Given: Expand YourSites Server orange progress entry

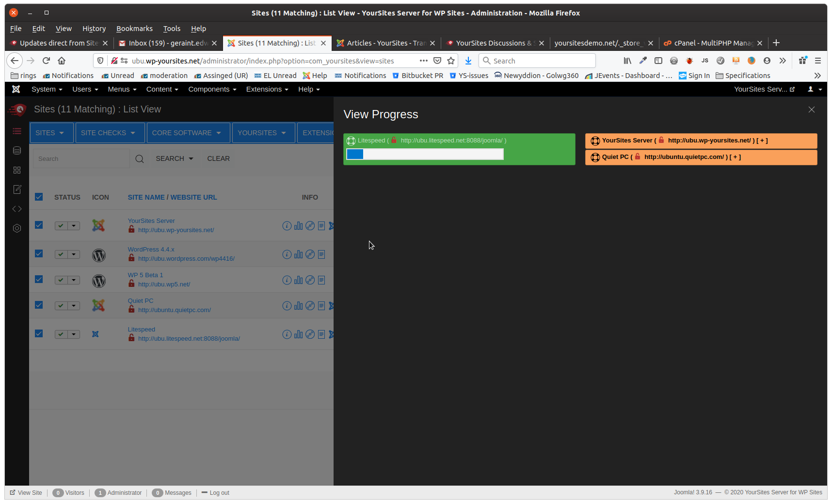Looking at the screenshot, I should (x=701, y=141).
